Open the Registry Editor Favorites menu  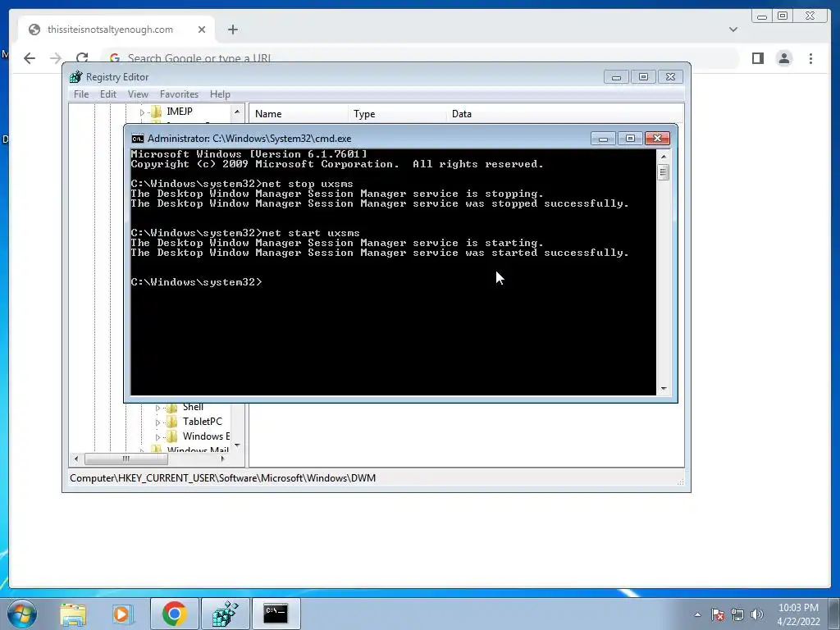tap(179, 94)
